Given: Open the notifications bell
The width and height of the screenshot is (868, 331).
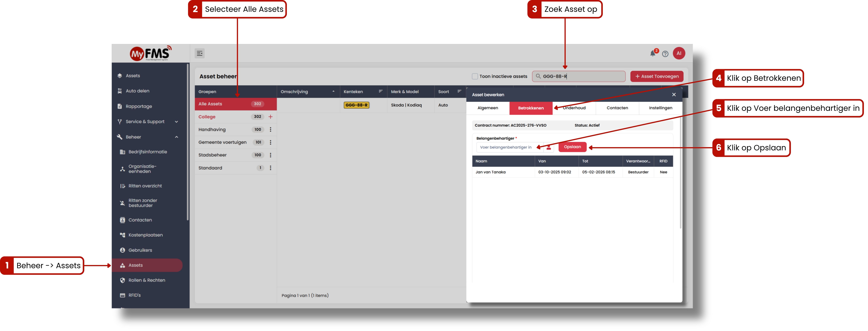Looking at the screenshot, I should click(x=653, y=53).
